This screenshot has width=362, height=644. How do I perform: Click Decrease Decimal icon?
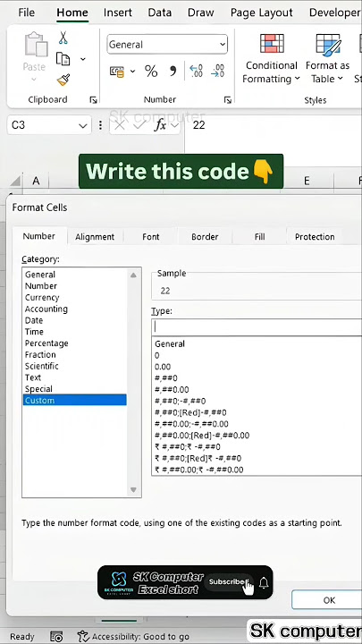click(x=217, y=71)
